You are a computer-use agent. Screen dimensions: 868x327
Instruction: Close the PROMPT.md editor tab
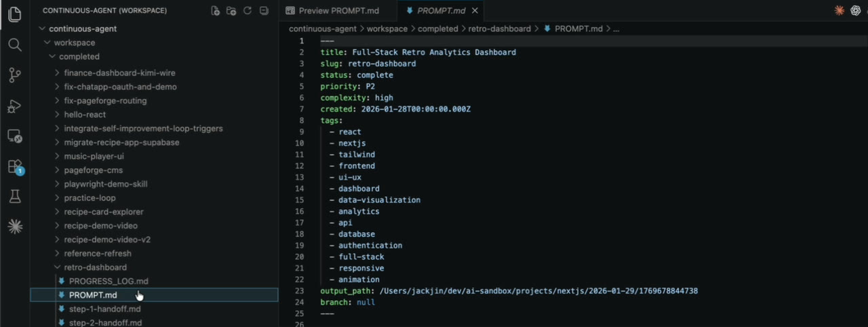tap(475, 11)
